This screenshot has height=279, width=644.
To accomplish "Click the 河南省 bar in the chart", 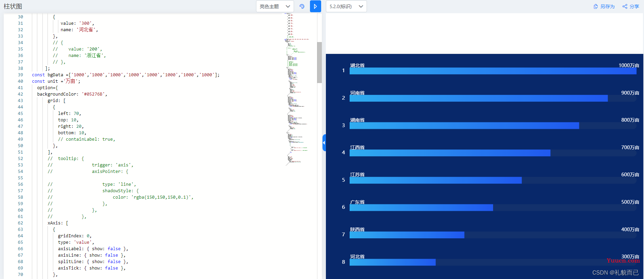I will pyautogui.click(x=479, y=98).
